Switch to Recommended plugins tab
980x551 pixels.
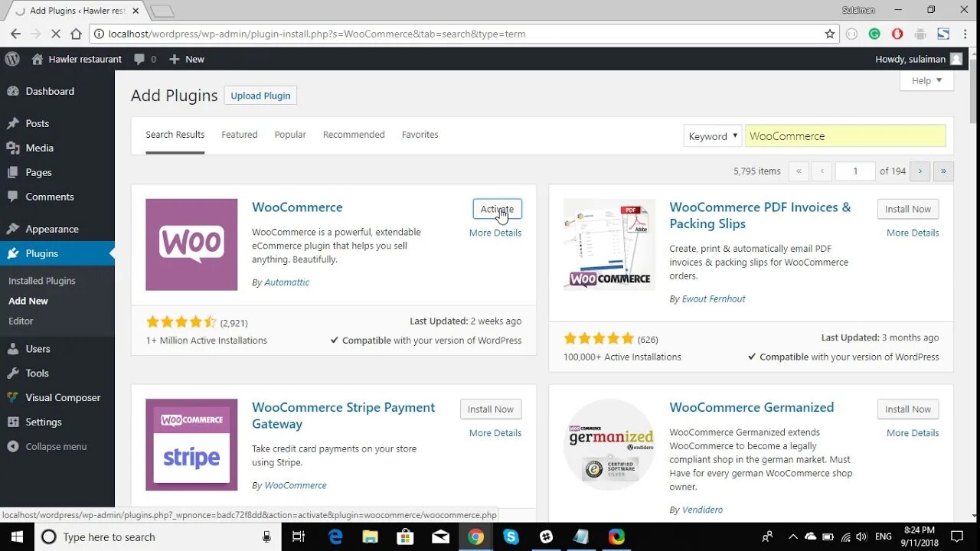pyautogui.click(x=354, y=135)
